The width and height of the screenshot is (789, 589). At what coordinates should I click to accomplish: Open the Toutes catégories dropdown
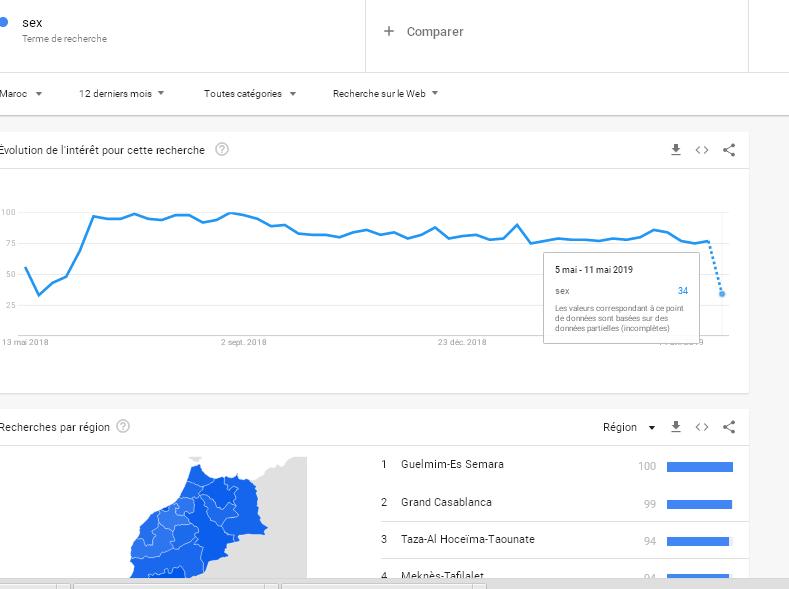pyautogui.click(x=250, y=94)
